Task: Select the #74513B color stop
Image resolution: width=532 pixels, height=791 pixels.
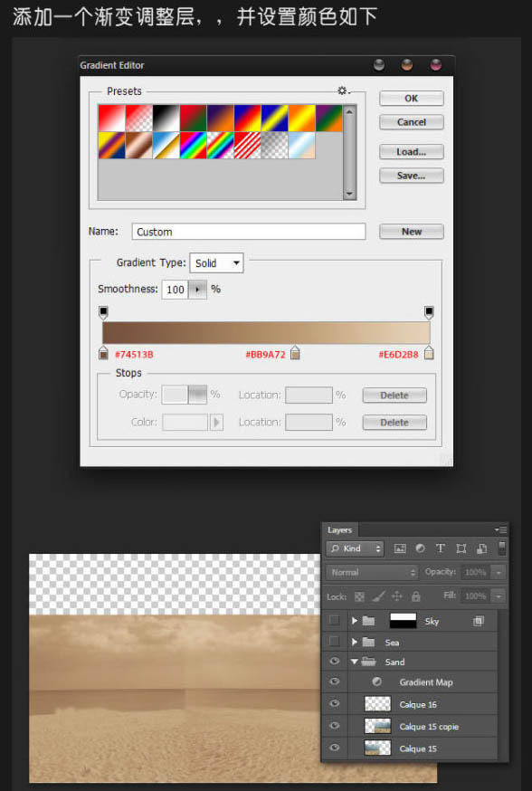Action: [x=103, y=353]
